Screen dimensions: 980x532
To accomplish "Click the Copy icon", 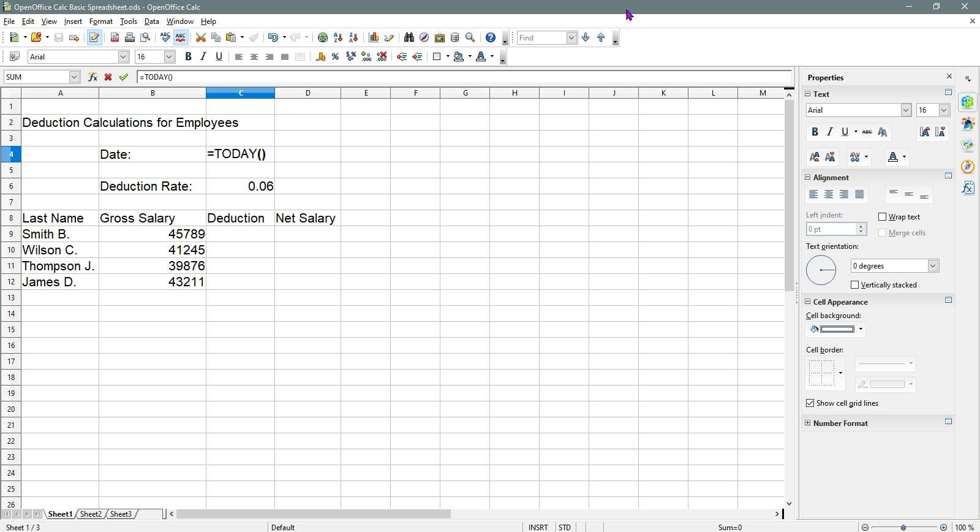I will [216, 37].
